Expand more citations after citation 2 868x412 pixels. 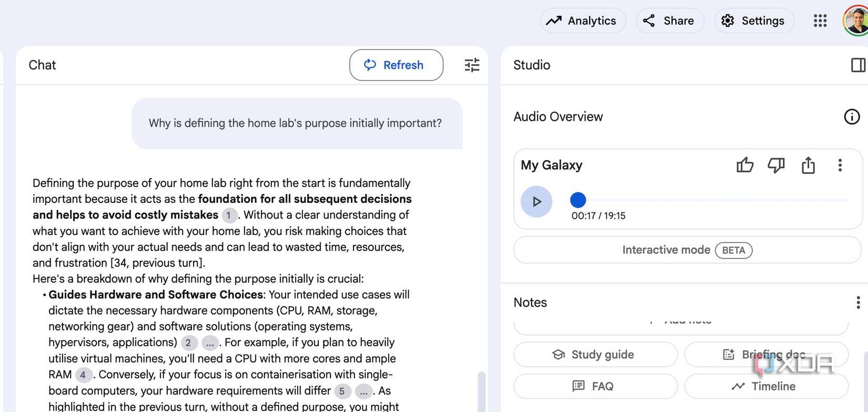pyautogui.click(x=210, y=343)
